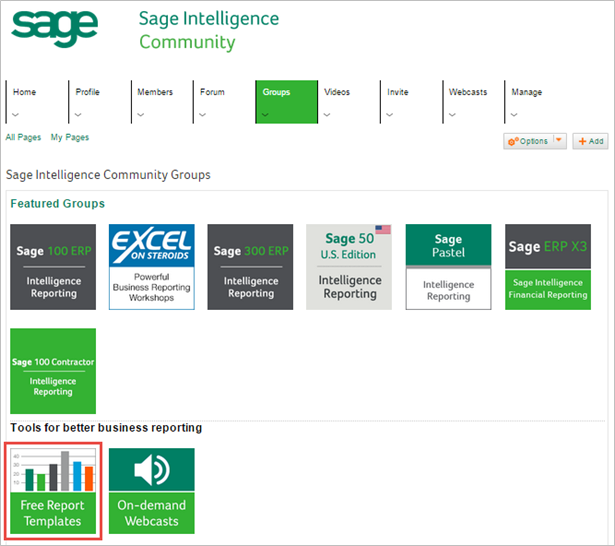This screenshot has height=546, width=615.
Task: Open the Options dropdown arrow
Action: point(559,140)
